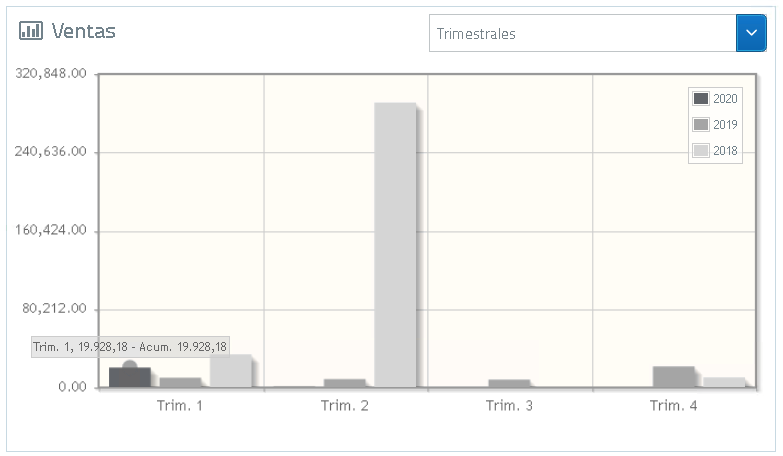
Task: Click the dark 2020 bar in Trim. 1
Action: [x=130, y=377]
